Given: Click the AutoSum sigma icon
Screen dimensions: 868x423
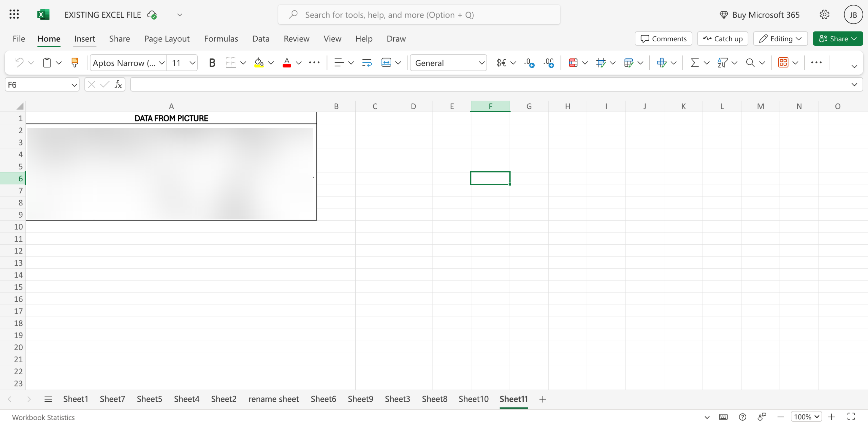Looking at the screenshot, I should [695, 63].
